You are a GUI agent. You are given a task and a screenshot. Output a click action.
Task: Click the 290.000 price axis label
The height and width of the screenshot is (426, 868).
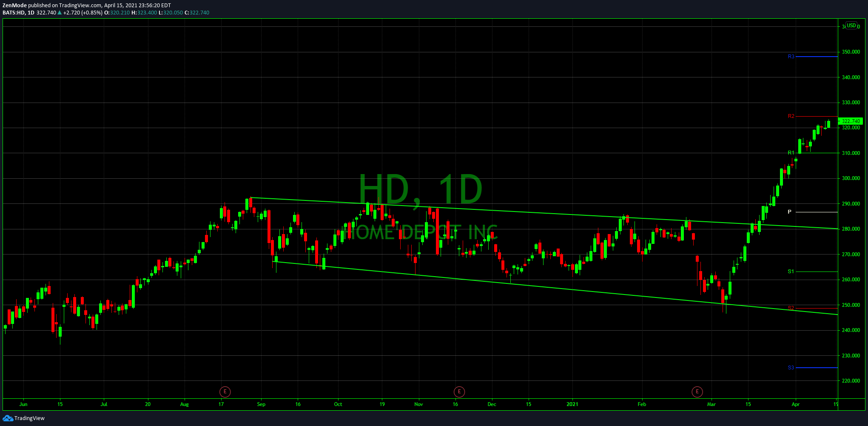click(x=851, y=204)
